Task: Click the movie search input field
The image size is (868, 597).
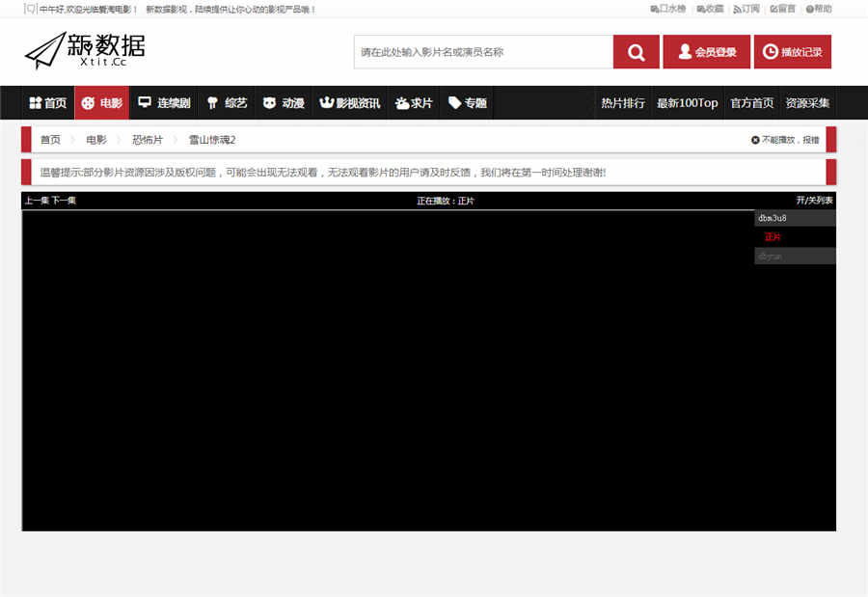Action: tap(482, 51)
